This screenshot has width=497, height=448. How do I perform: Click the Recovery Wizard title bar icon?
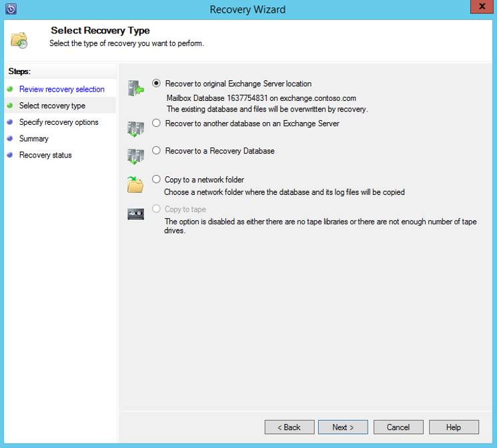click(x=11, y=9)
